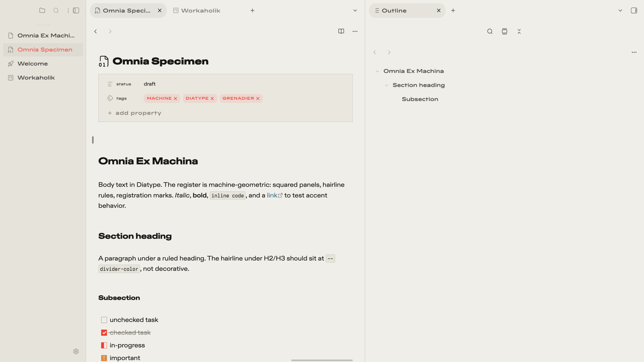Check the unchecked task checkbox
Viewport: 644px width, 362px height.
click(x=104, y=320)
